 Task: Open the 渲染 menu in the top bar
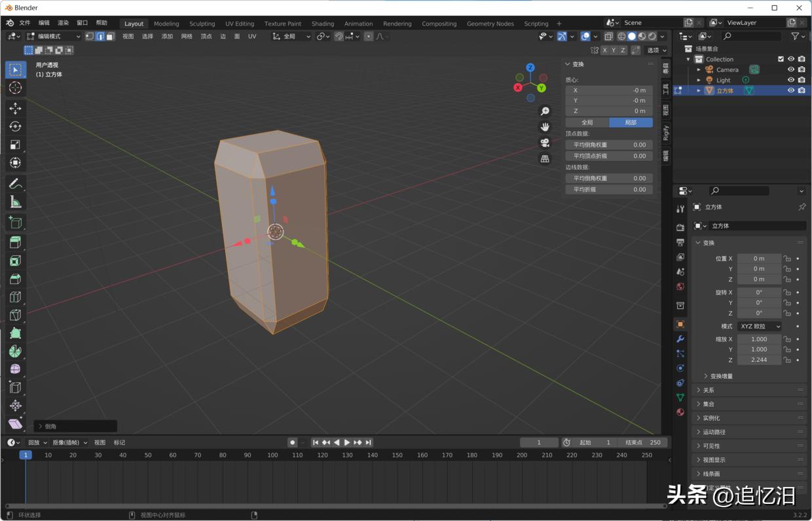pos(62,22)
